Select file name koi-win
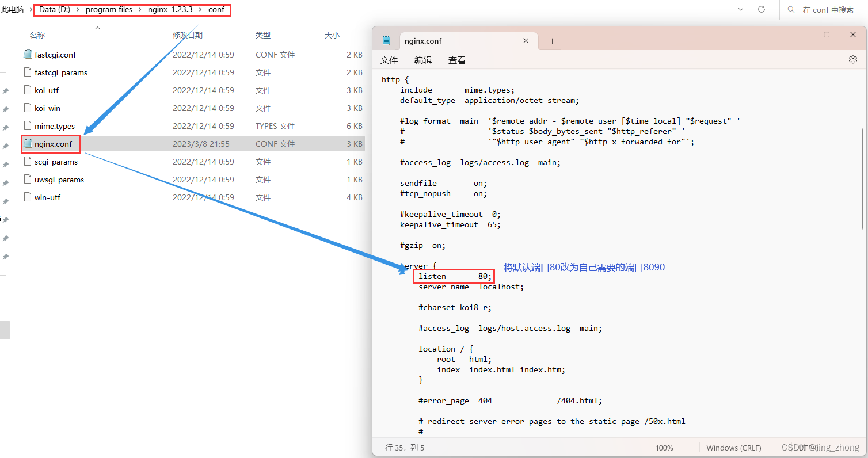 click(x=47, y=108)
